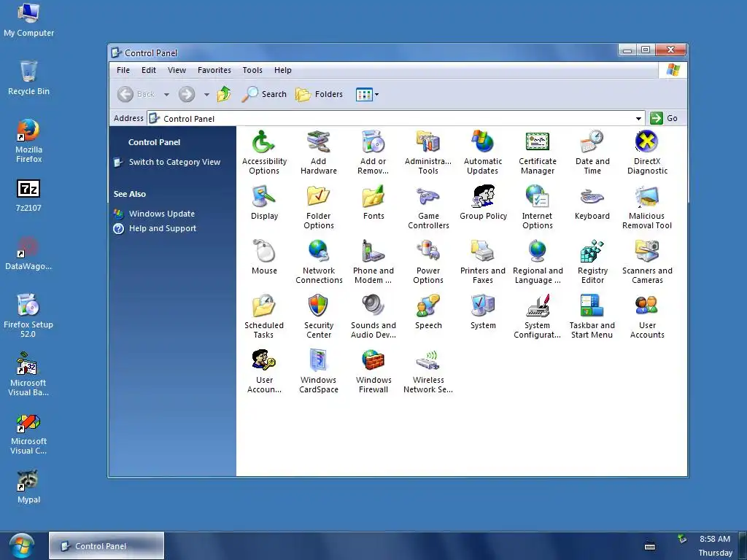This screenshot has height=560, width=747.
Task: Select the Date and Time icon
Action: (x=592, y=152)
